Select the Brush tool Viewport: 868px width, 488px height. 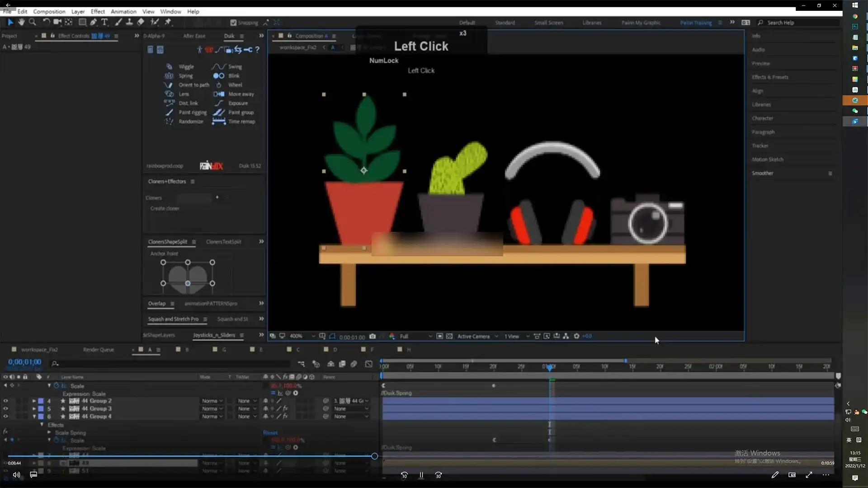click(x=118, y=22)
